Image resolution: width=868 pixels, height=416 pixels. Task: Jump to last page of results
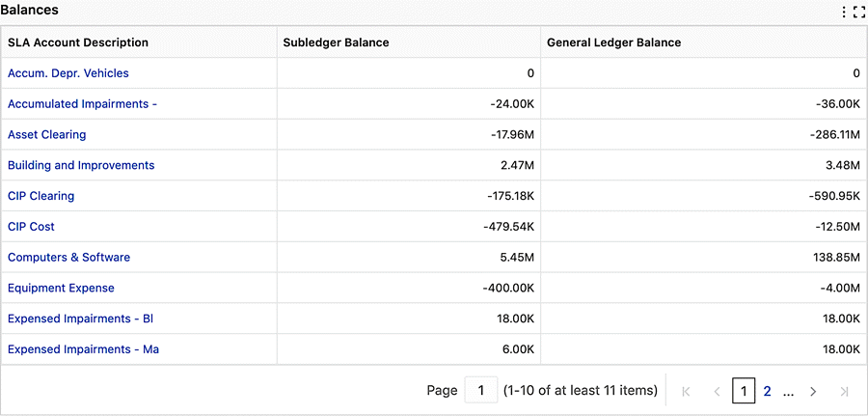pos(844,392)
